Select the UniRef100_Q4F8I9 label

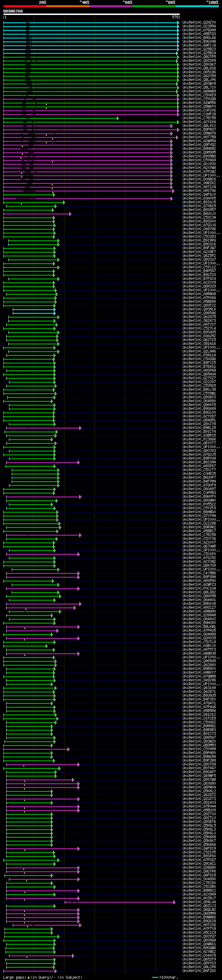199,848
